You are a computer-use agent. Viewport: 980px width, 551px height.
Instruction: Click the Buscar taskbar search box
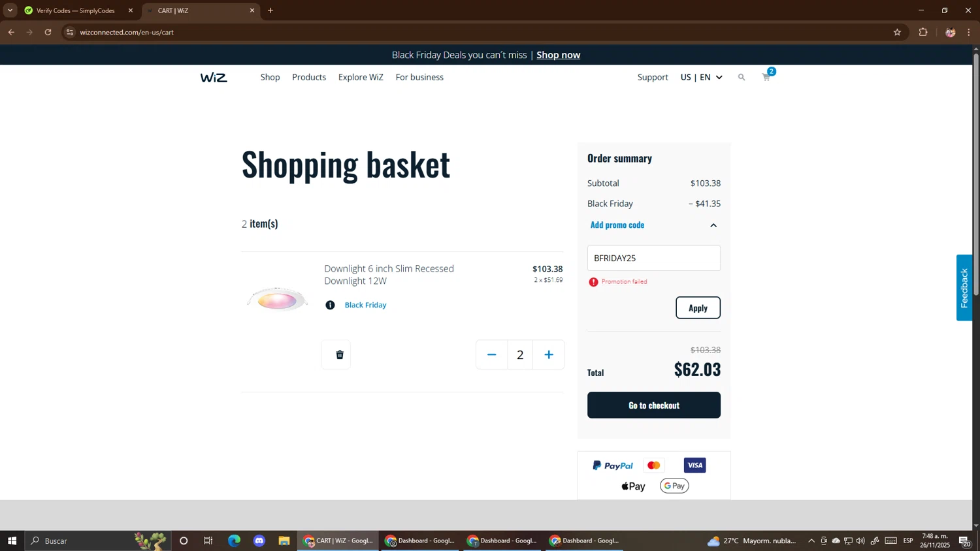pos(98,541)
